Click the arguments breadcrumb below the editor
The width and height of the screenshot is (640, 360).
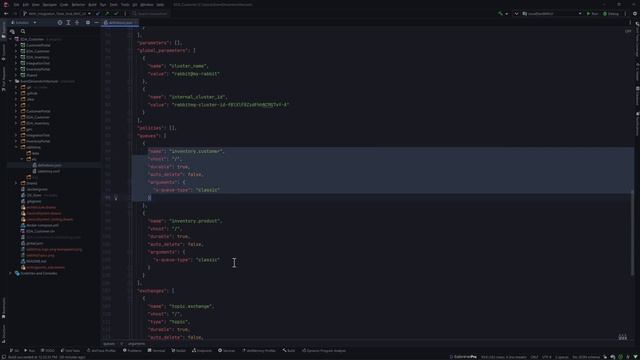pos(136,344)
